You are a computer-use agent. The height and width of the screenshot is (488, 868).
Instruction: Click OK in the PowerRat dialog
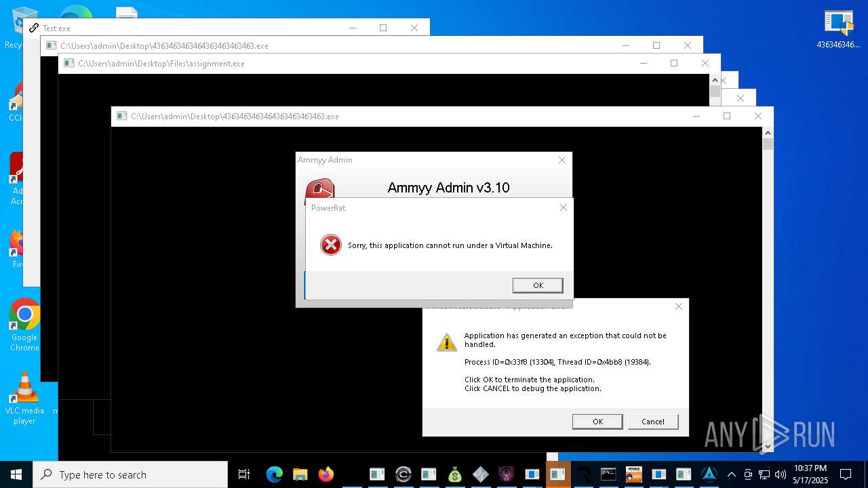pos(538,285)
